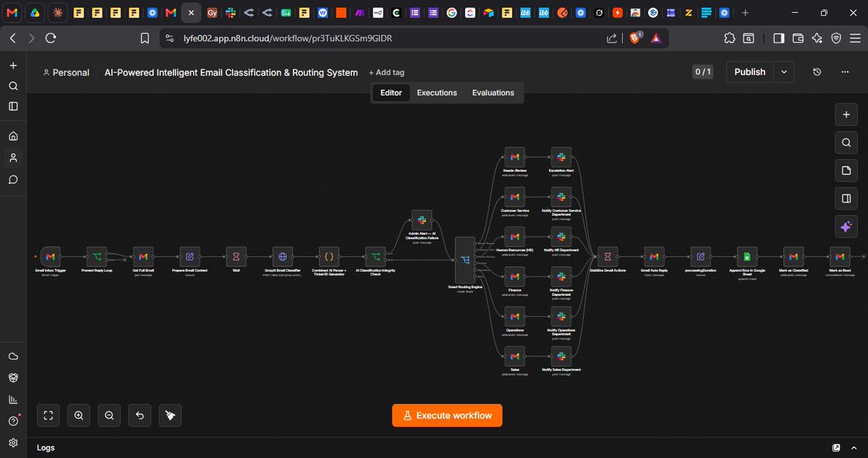Viewport: 868px width, 458px height.
Task: Click the browser address bar URL
Action: point(288,38)
